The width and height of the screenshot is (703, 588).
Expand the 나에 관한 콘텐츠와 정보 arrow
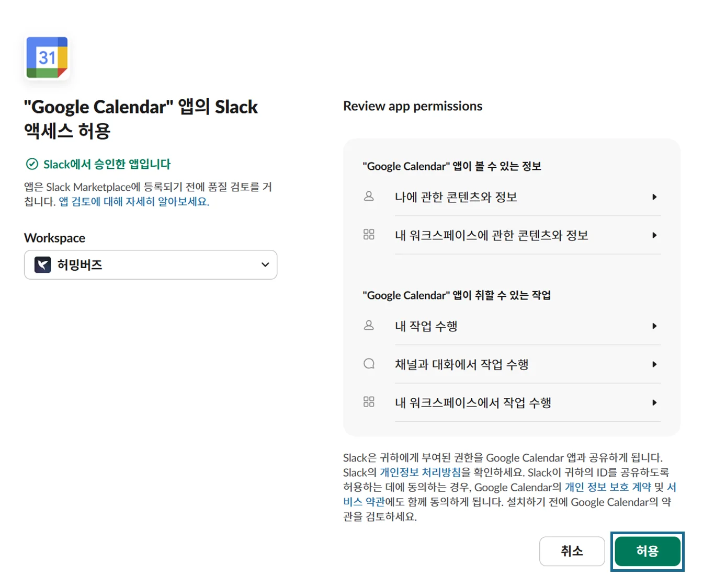(x=654, y=197)
